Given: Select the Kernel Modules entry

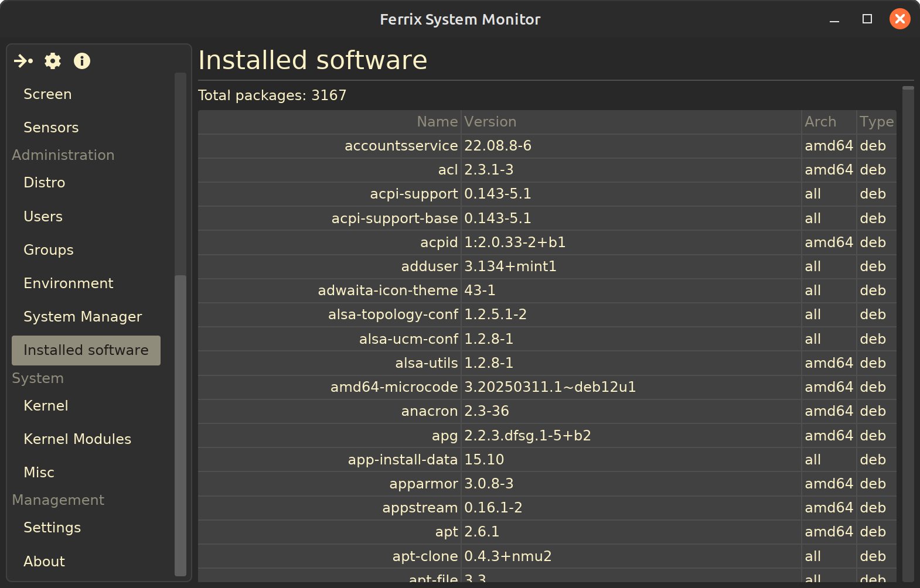Looking at the screenshot, I should 77,439.
